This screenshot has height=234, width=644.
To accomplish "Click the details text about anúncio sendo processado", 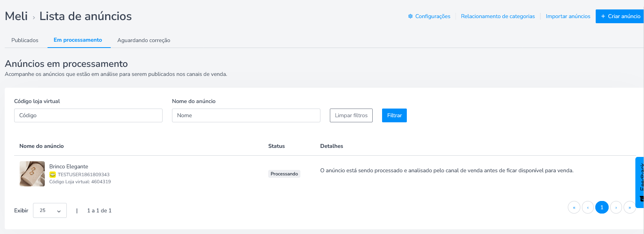I will coord(447,170).
